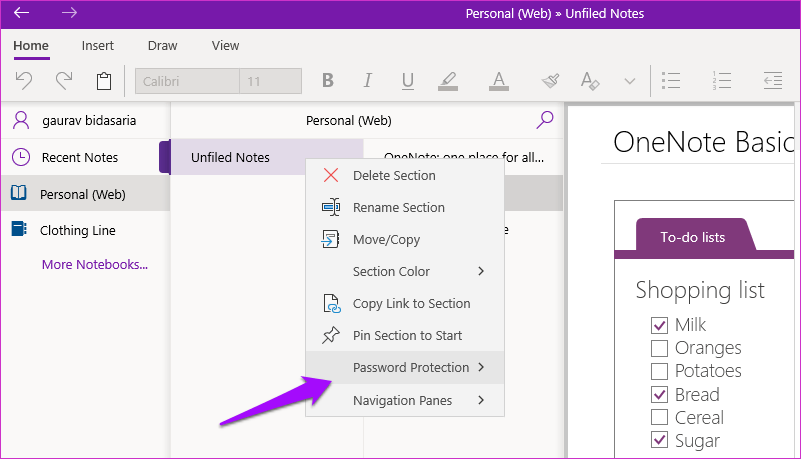This screenshot has height=459, width=801.
Task: Switch to the View ribbon tab
Action: coord(225,45)
